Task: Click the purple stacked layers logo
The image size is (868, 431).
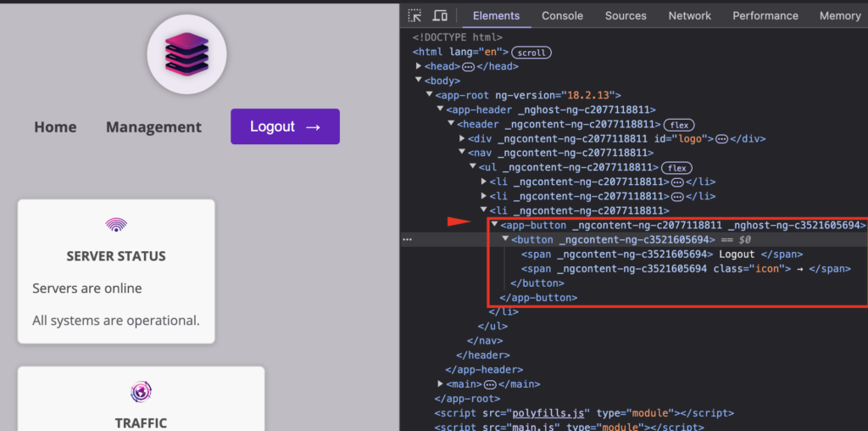Action: tap(186, 53)
